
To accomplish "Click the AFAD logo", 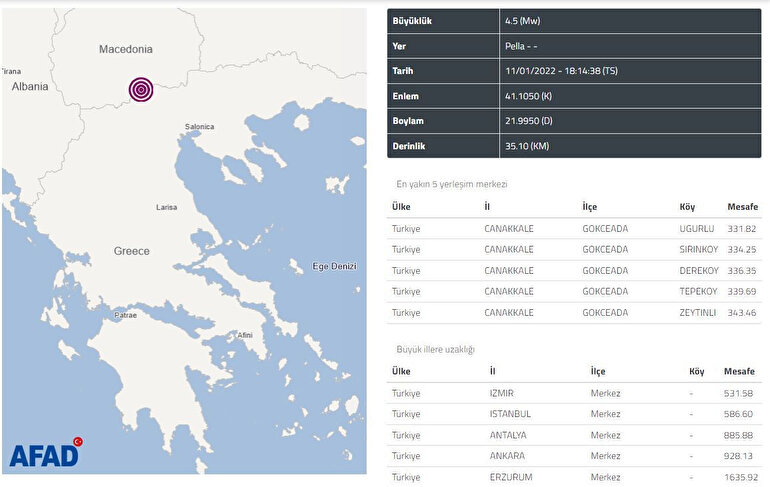I will point(42,455).
